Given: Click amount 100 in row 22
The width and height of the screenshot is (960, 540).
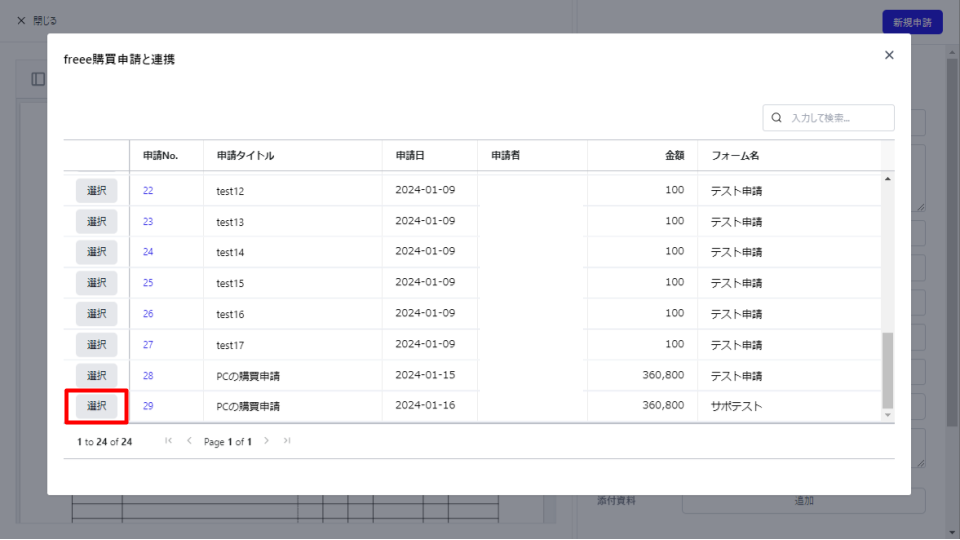Looking at the screenshot, I should coord(675,190).
